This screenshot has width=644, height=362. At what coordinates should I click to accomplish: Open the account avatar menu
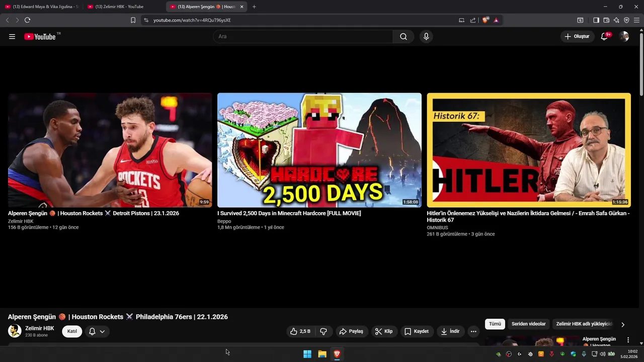tap(624, 37)
